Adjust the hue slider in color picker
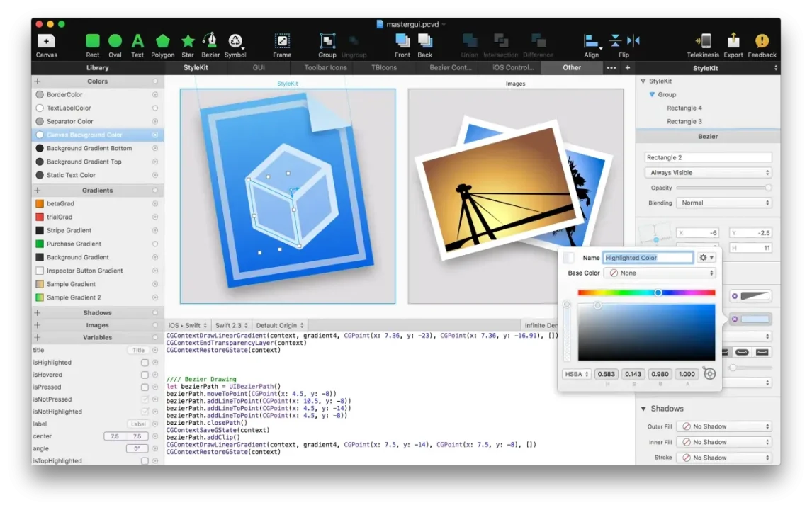This screenshot has height=510, width=812. pos(646,293)
